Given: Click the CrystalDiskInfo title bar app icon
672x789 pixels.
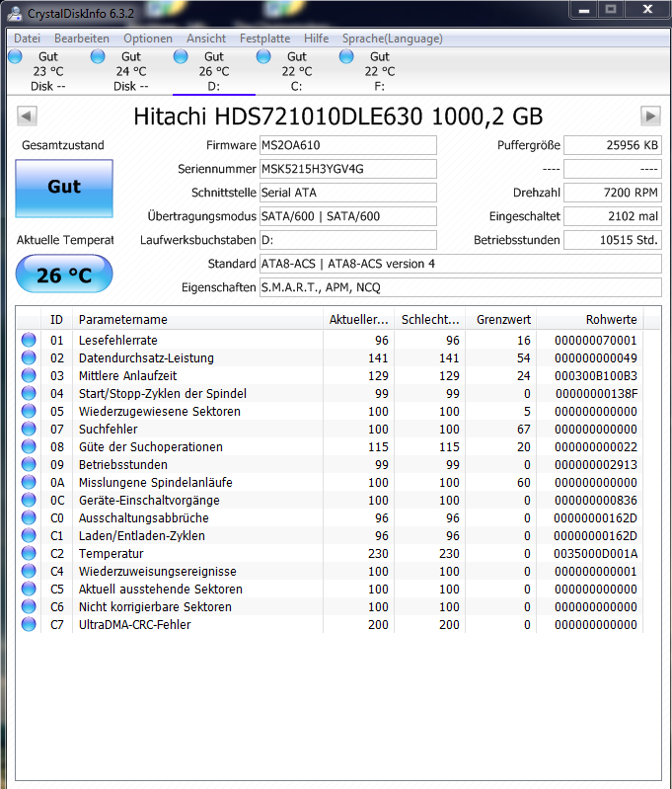Looking at the screenshot, I should click(x=15, y=14).
